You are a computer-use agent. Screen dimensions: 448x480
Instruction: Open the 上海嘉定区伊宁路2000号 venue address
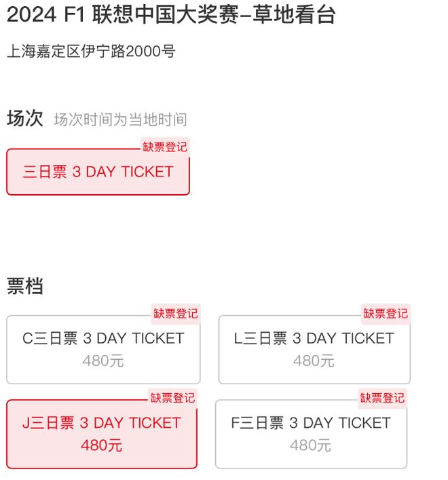click(x=91, y=51)
